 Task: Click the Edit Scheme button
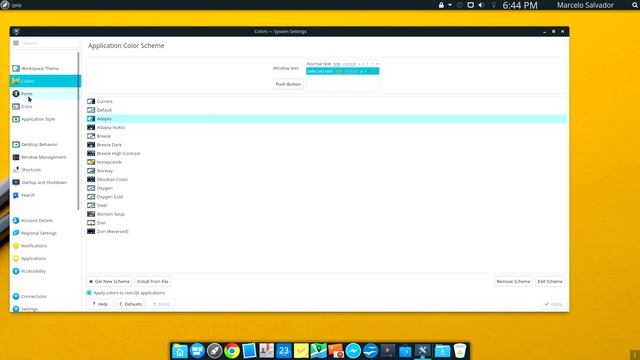550,281
